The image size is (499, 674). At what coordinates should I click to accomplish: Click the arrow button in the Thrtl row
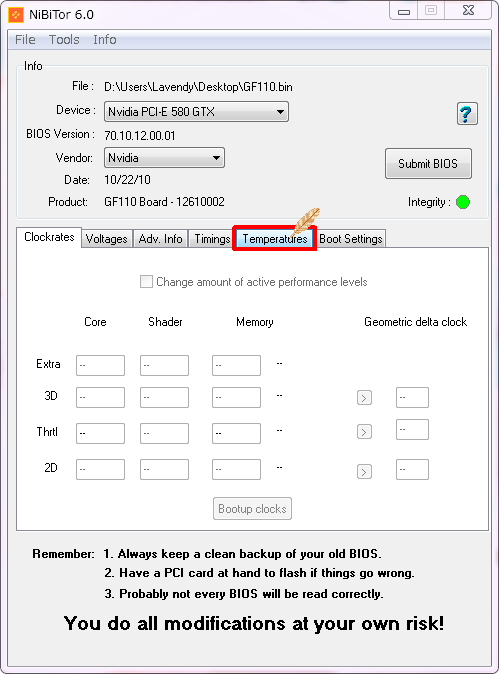(x=364, y=432)
